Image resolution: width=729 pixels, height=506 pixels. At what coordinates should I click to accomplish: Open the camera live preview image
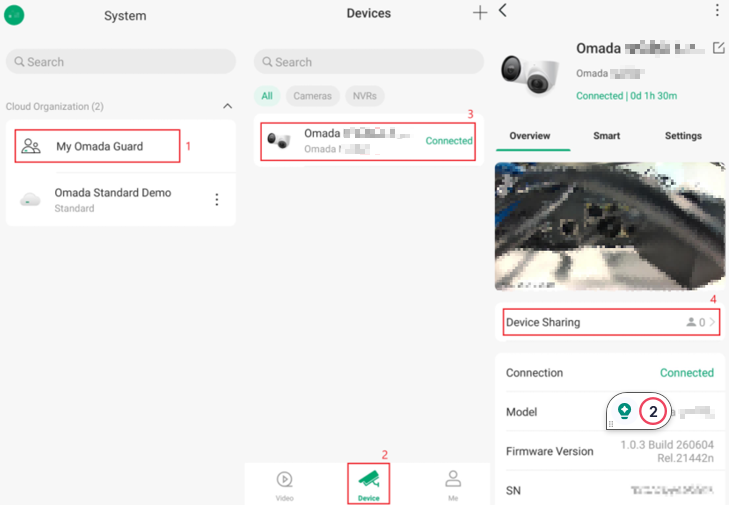coord(610,226)
